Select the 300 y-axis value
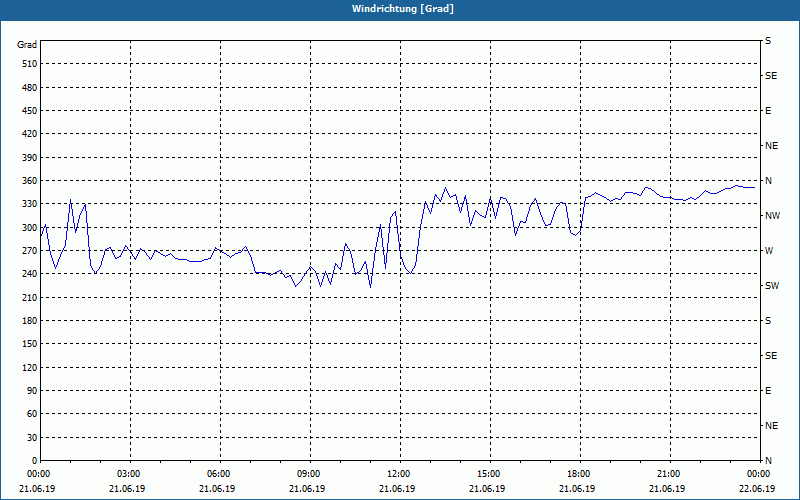 pos(30,228)
